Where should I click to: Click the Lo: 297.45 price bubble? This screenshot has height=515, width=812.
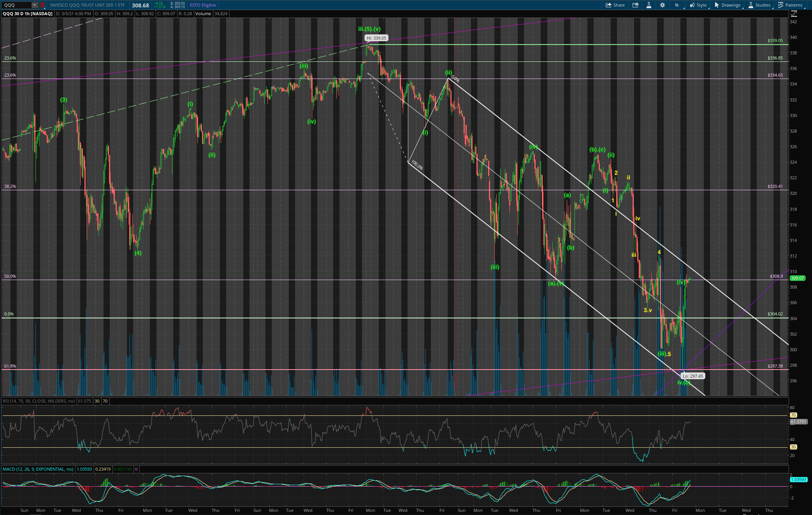692,376
